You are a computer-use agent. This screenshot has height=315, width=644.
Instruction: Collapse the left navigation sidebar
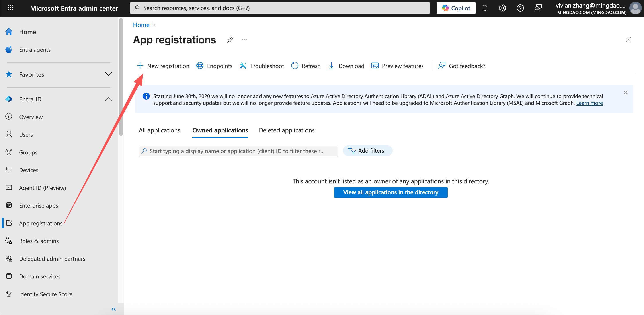click(113, 309)
